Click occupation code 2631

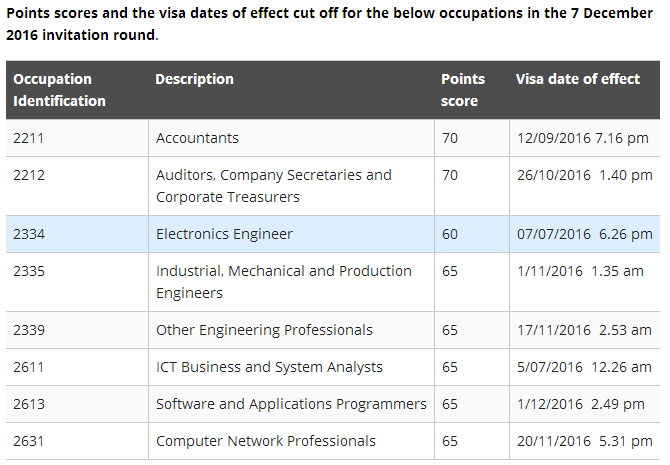[29, 441]
